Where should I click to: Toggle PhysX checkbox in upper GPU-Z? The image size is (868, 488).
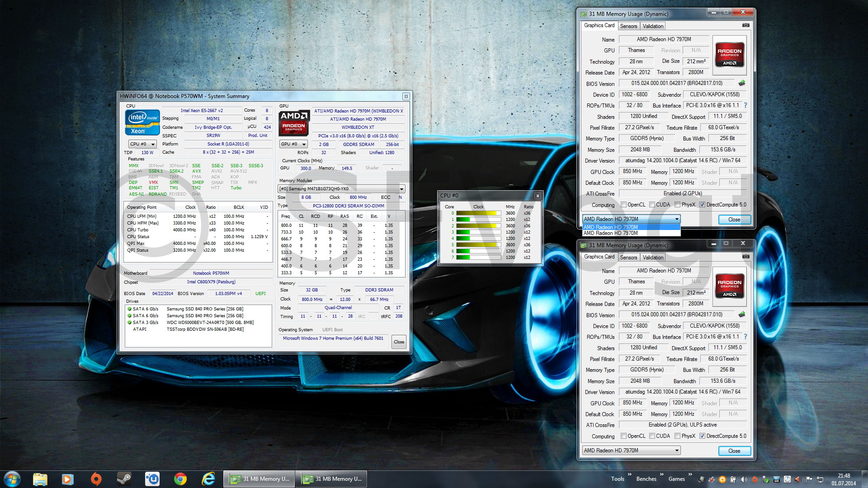[x=678, y=205]
